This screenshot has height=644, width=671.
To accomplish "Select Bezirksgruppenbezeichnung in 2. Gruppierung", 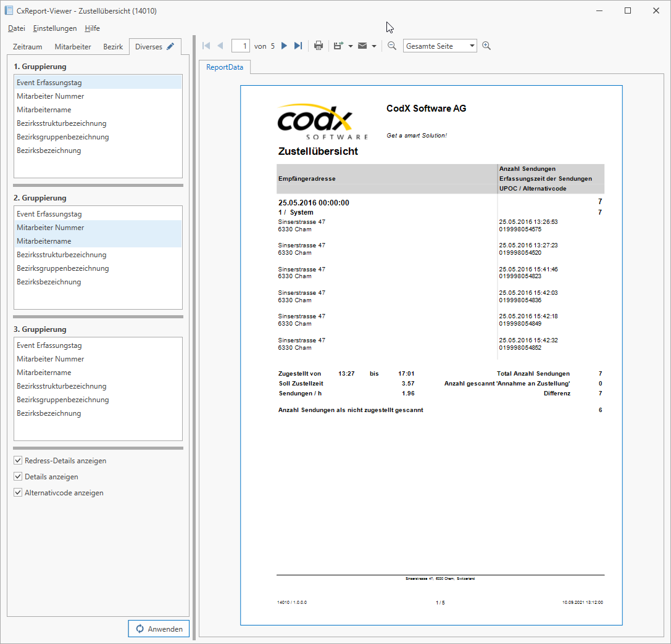I will tap(98, 268).
